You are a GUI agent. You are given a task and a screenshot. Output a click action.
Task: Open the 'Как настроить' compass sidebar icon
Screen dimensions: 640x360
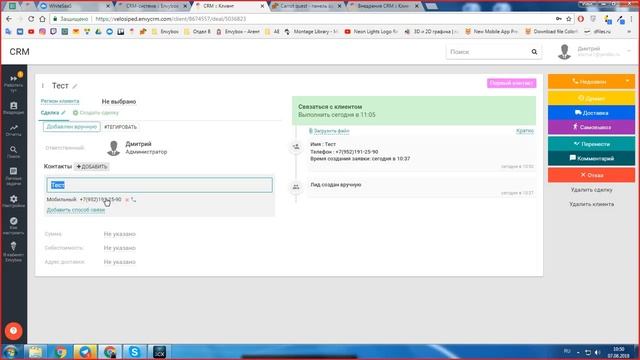point(13,226)
